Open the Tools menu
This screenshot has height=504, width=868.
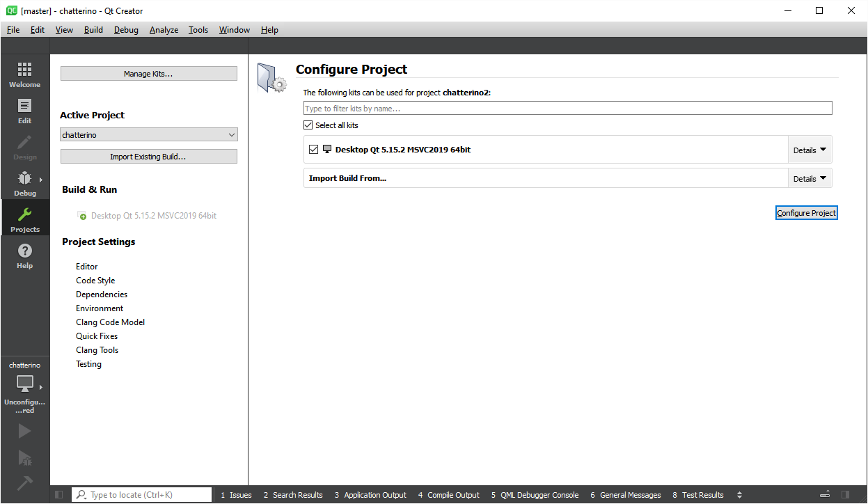click(x=198, y=30)
